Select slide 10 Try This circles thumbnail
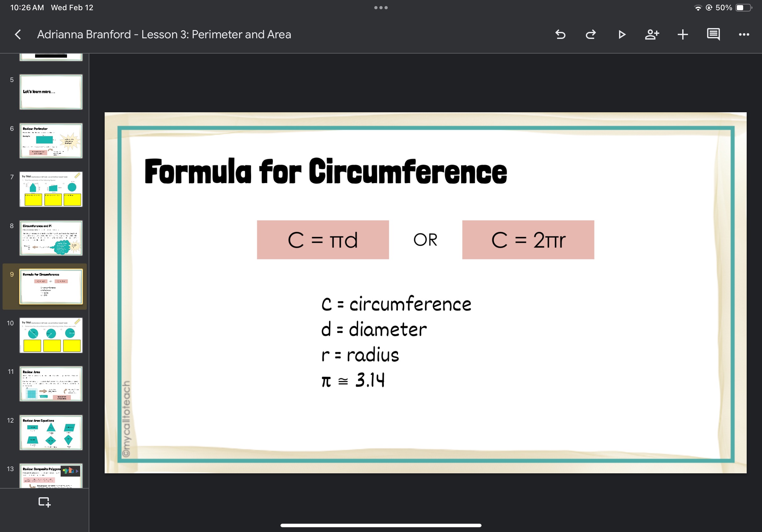The height and width of the screenshot is (532, 762). click(x=51, y=335)
